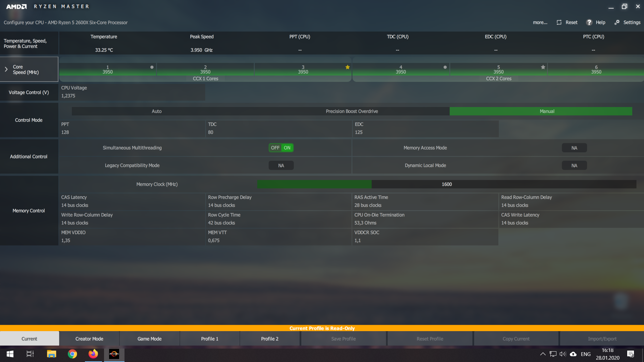Switch to the Game Mode tab

pos(150,339)
